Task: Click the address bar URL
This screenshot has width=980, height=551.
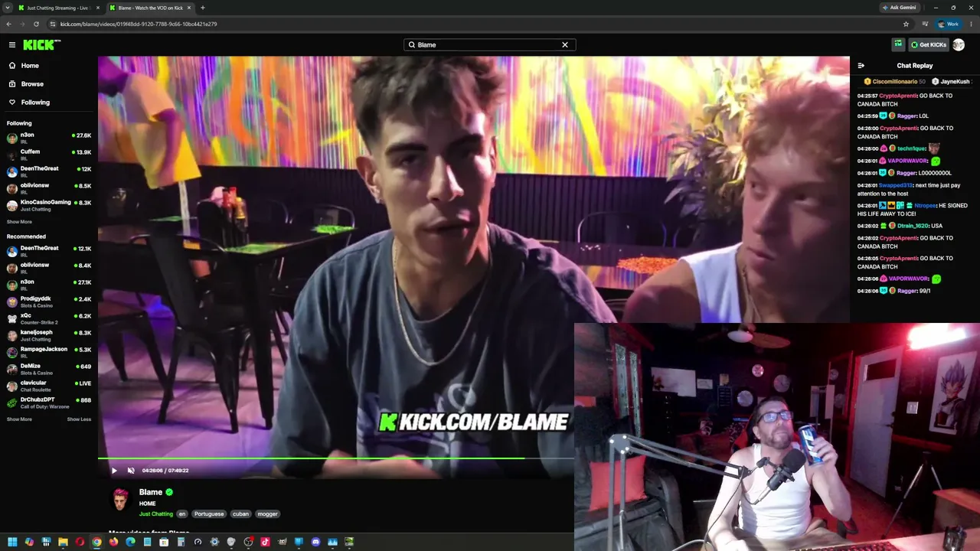Action: click(x=139, y=24)
